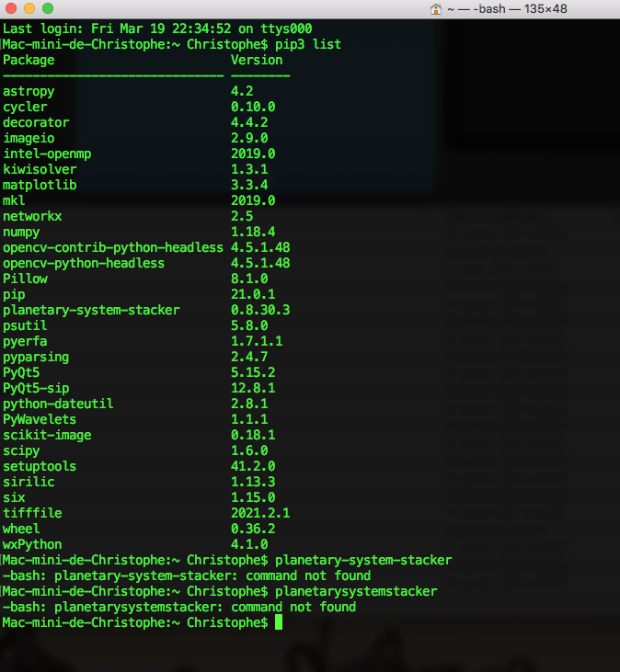Click 'planetary-system-stacker' in the package list

tap(91, 311)
